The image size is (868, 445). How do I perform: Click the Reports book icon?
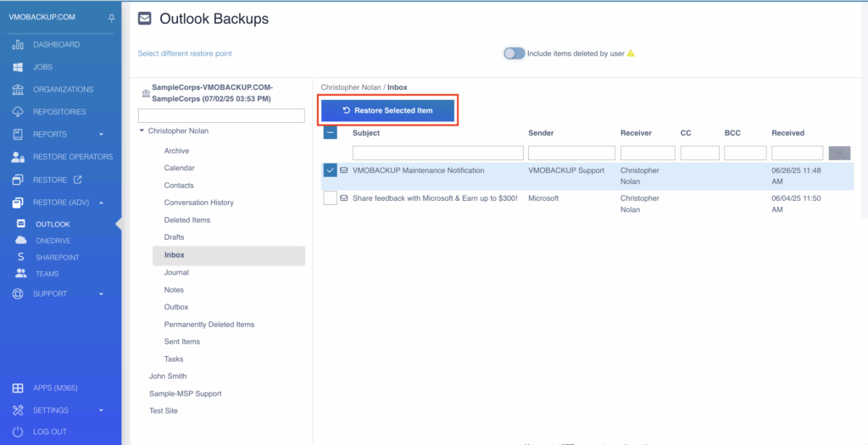click(18, 135)
